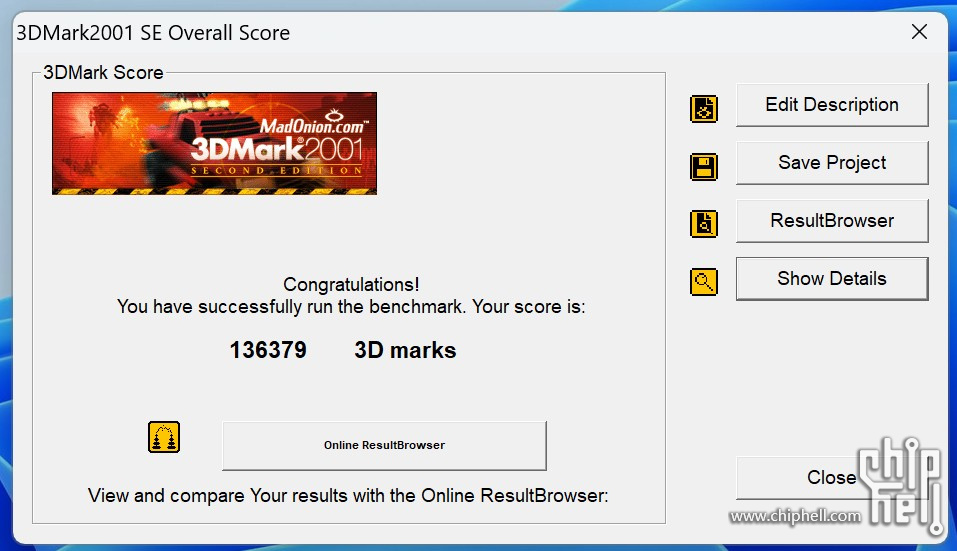The height and width of the screenshot is (551, 957).
Task: Click the "Congratulations!" text
Action: click(351, 284)
